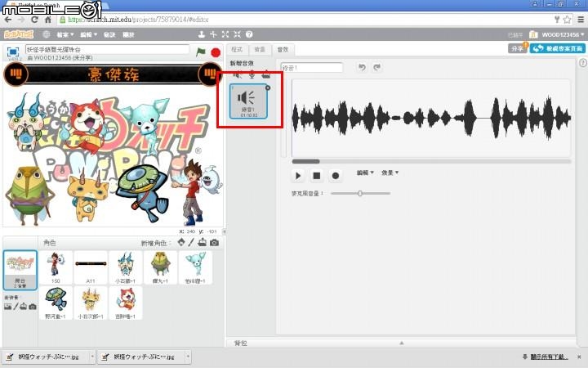Open the language globe menu

(46, 34)
